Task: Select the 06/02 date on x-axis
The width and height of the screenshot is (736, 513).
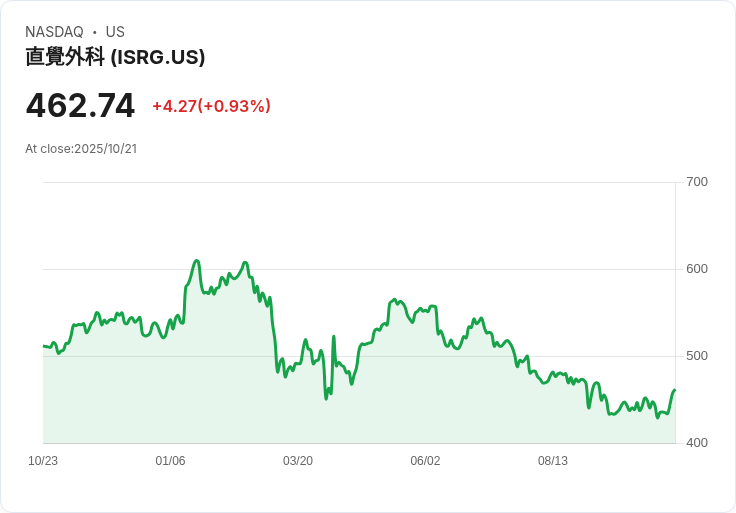Action: click(425, 461)
